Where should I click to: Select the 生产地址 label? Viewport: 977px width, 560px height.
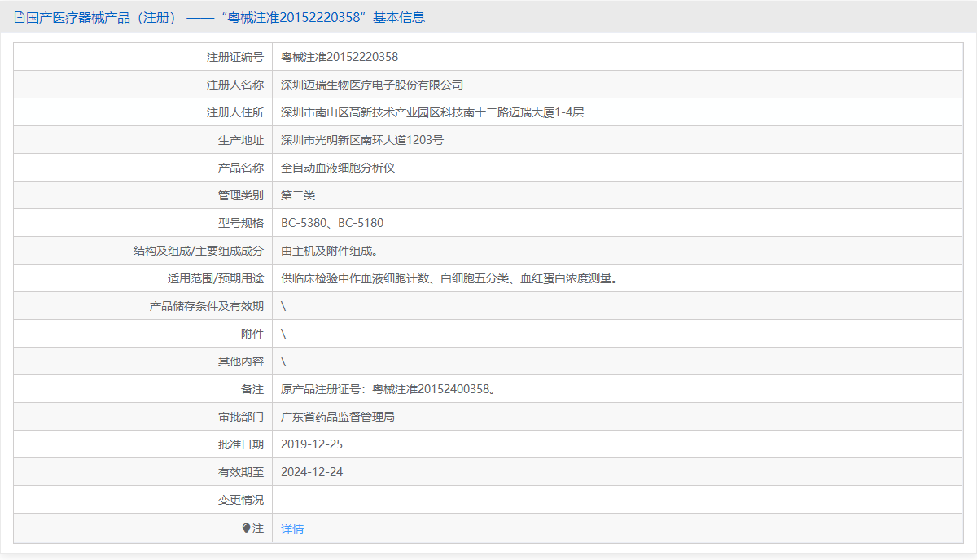(x=241, y=140)
